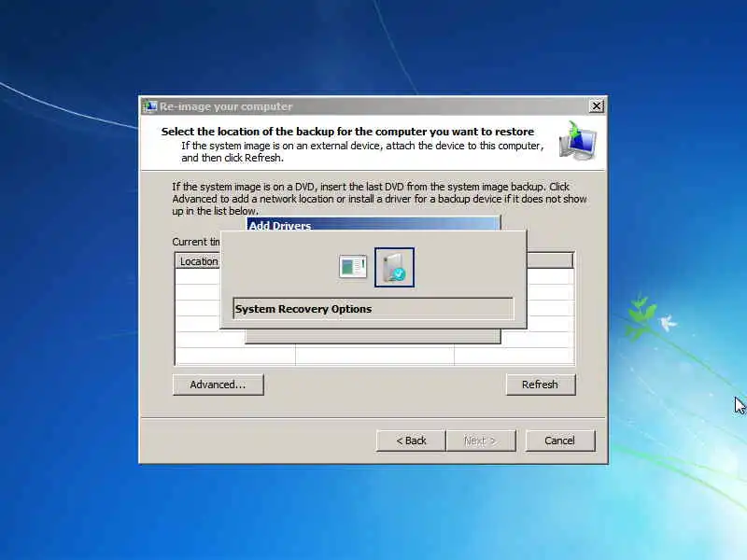Refresh the backup location list

pyautogui.click(x=541, y=385)
